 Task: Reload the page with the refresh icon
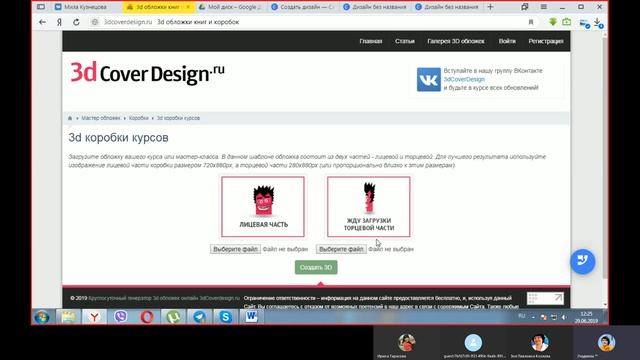[x=76, y=22]
